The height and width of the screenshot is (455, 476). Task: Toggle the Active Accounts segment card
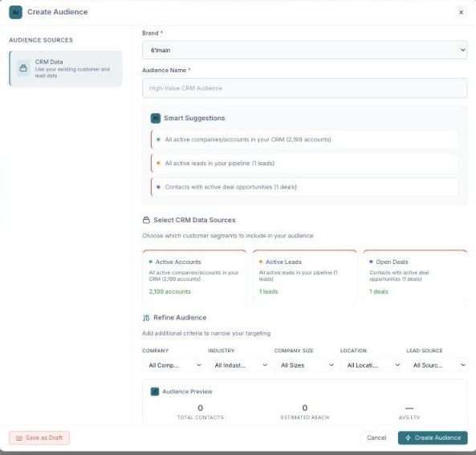pos(194,276)
